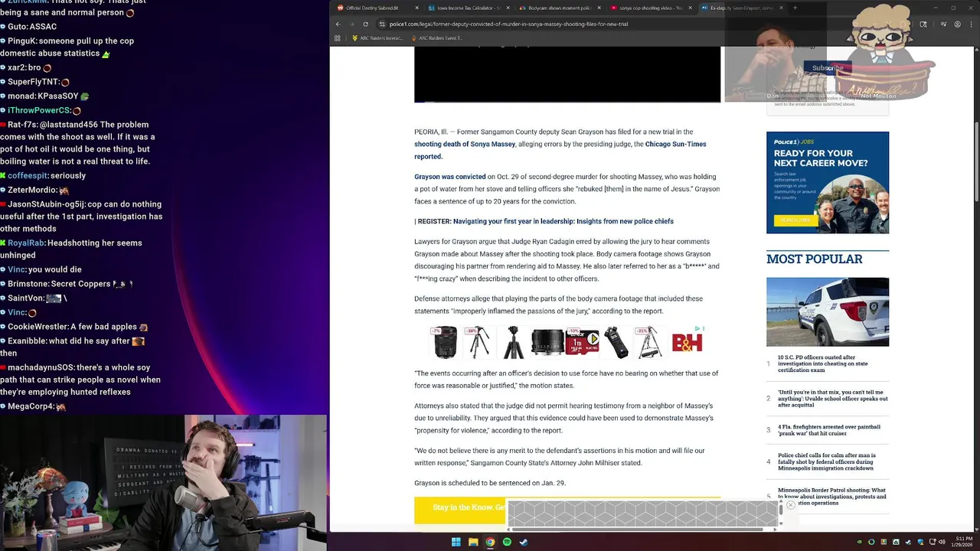Open Minneapolis Border Patrol shooting article
The height and width of the screenshot is (551, 980).
tap(832, 497)
